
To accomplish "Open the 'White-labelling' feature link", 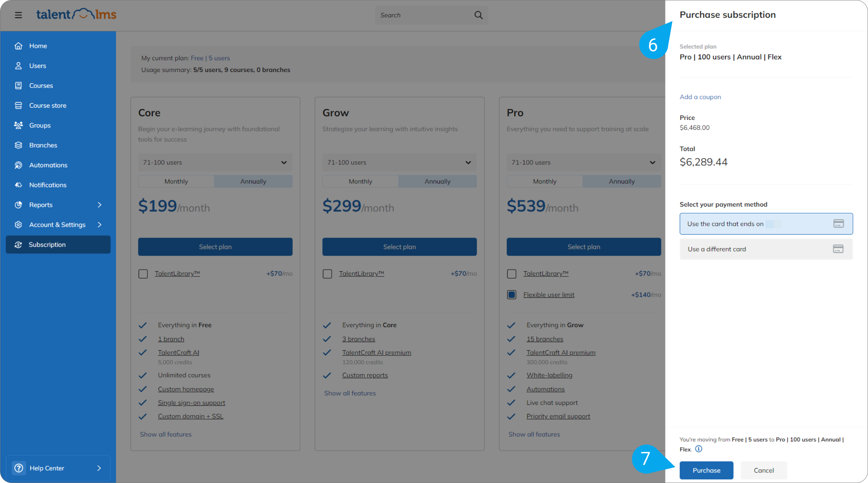I will (x=549, y=375).
